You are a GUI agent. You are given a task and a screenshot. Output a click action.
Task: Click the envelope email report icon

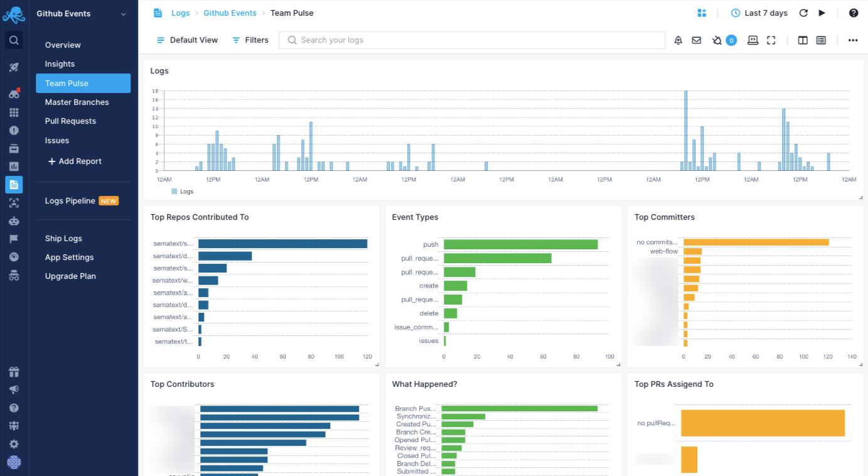point(697,40)
